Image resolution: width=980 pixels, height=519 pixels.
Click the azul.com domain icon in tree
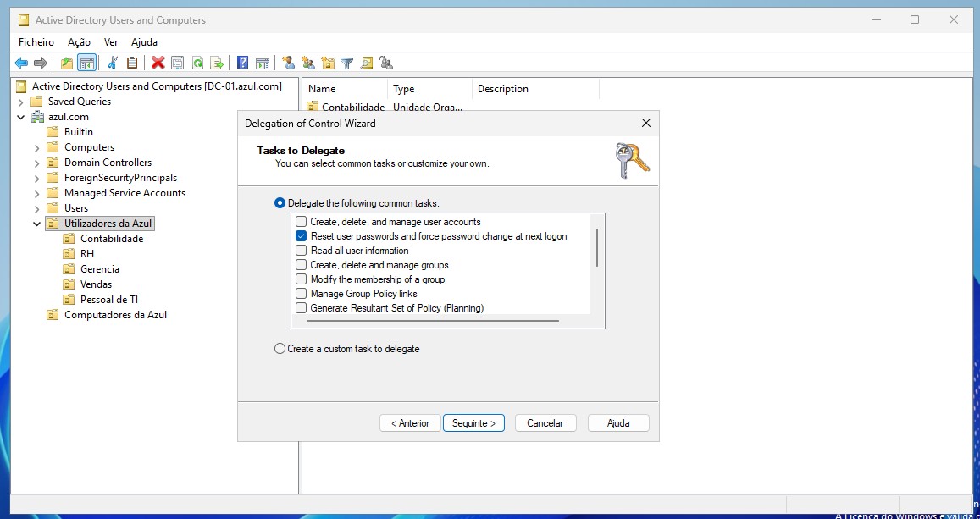click(x=38, y=117)
